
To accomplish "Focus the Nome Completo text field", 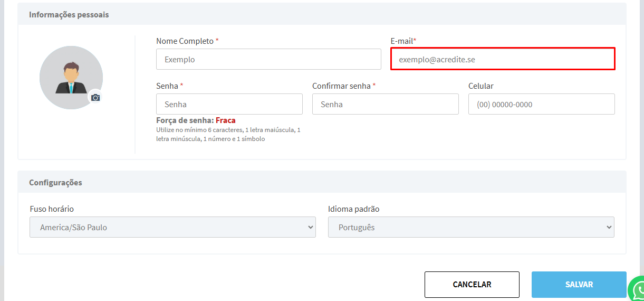I will (x=268, y=59).
